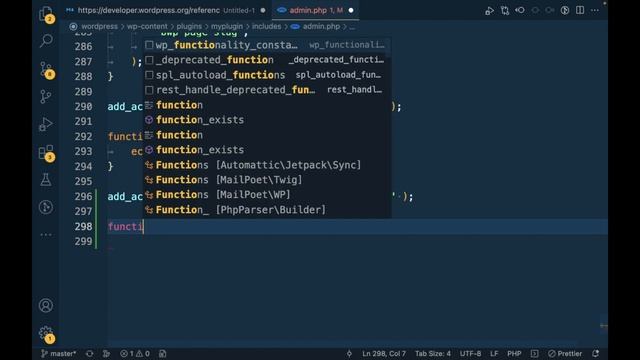Close admin.php tab via its unsaved dot
Screen dimensions: 640x360
(351, 10)
